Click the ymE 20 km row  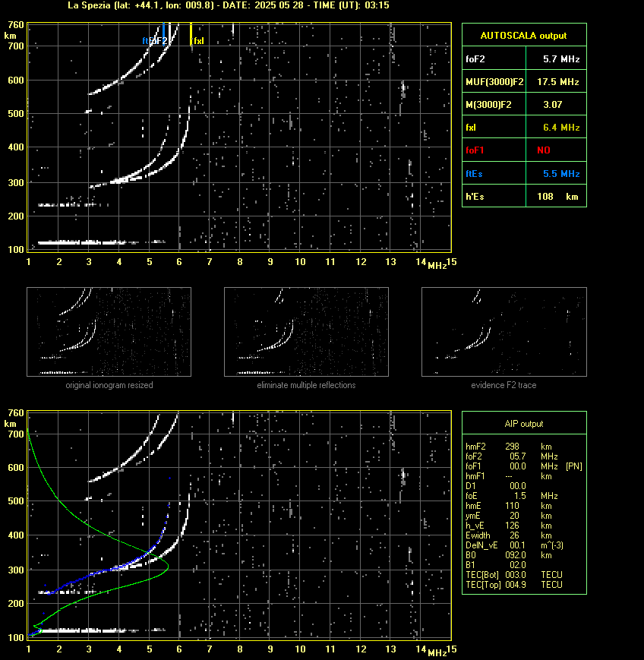(509, 516)
